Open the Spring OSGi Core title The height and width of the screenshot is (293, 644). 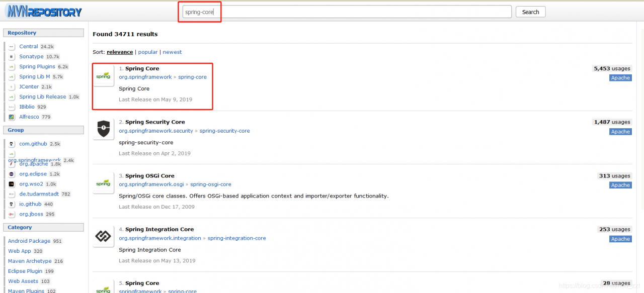pyautogui.click(x=150, y=176)
